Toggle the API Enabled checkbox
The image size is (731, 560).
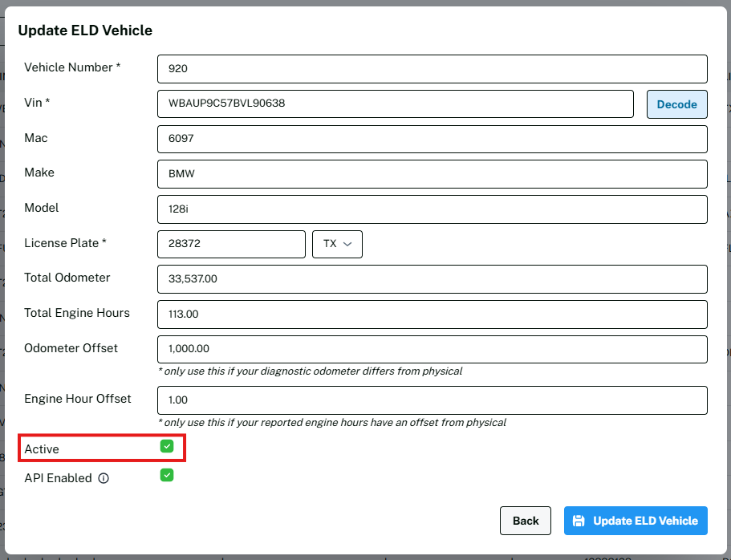(167, 475)
